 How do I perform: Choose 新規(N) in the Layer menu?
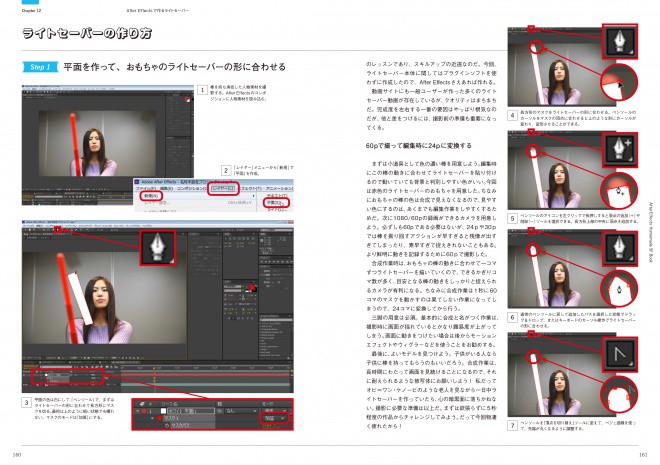pyautogui.click(x=151, y=196)
